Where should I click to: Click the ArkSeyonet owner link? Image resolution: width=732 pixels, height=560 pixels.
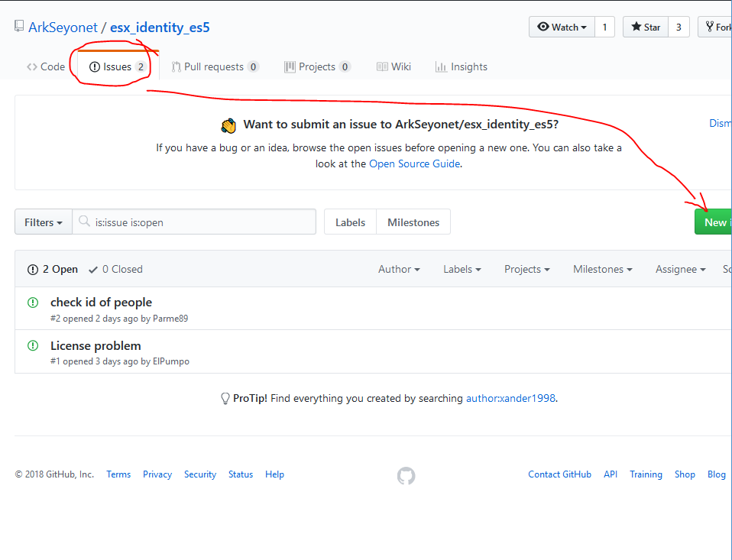click(x=63, y=27)
